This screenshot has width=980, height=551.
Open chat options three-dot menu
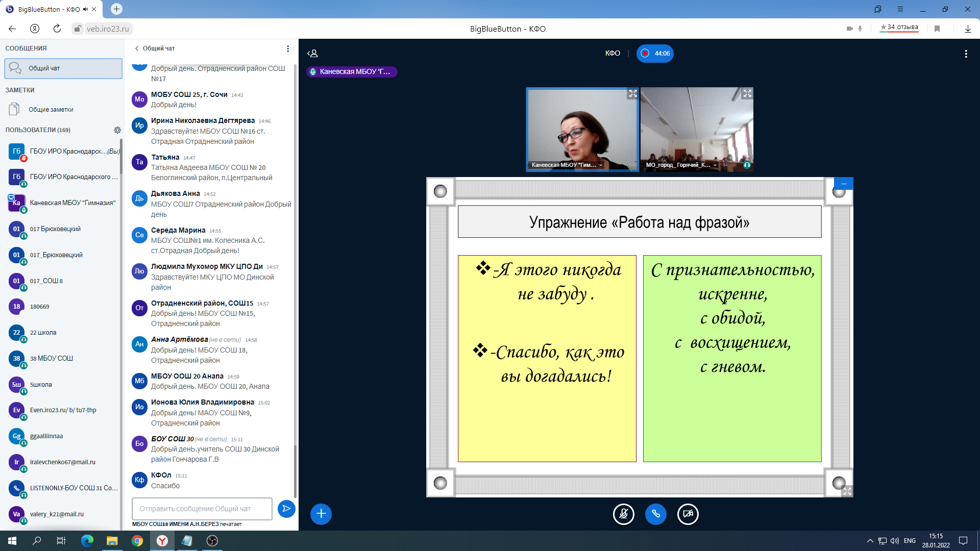[288, 48]
